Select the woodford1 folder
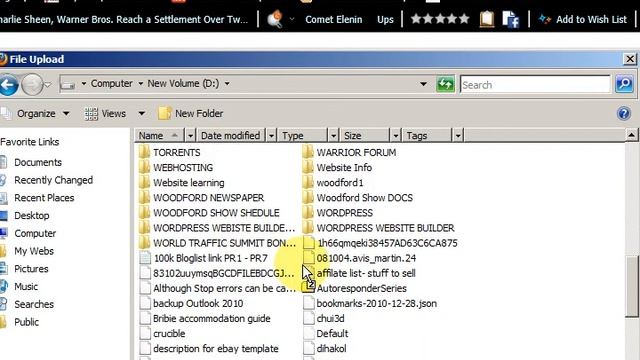This screenshot has height=360, width=640. pos(333,182)
